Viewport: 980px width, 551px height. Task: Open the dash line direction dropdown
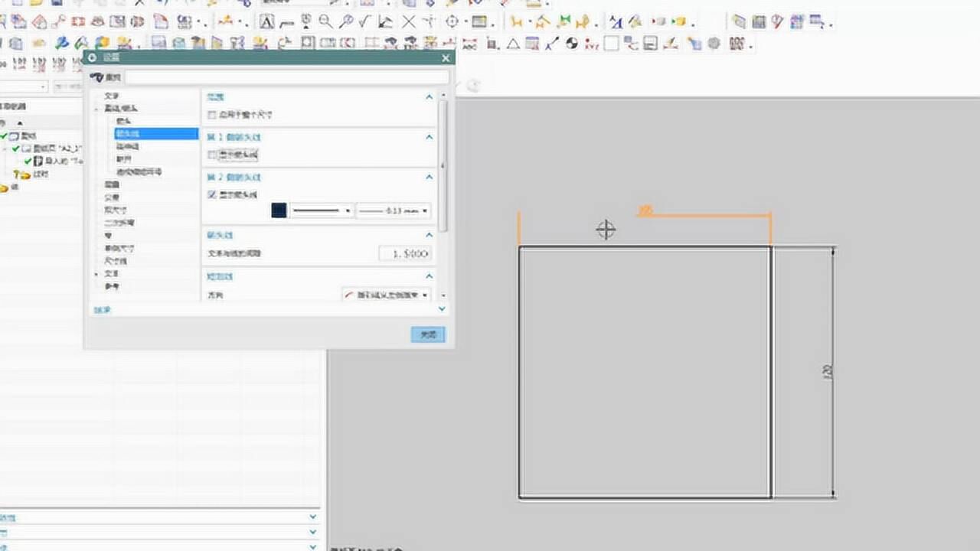point(385,294)
